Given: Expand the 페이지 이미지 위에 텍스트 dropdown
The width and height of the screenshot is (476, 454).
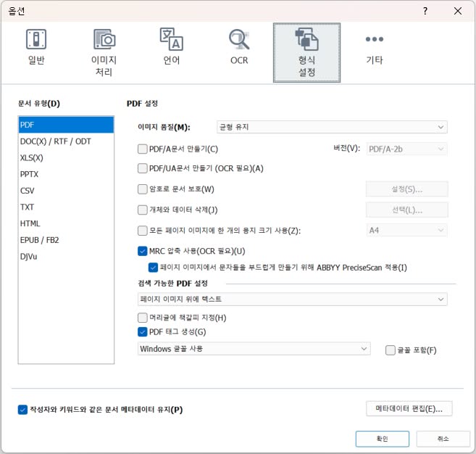Looking at the screenshot, I should click(x=293, y=299).
